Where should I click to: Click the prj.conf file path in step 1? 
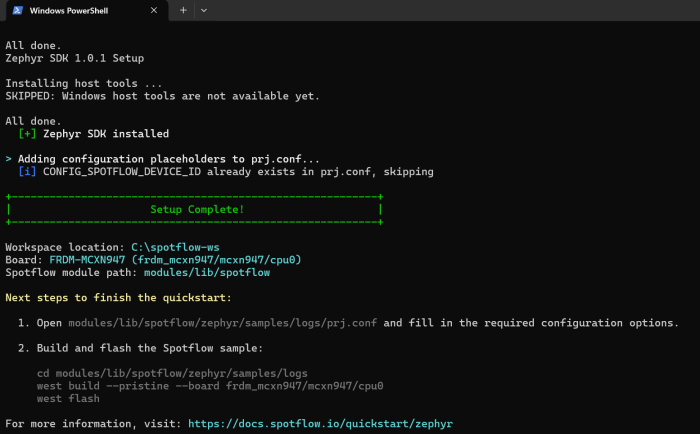(222, 323)
